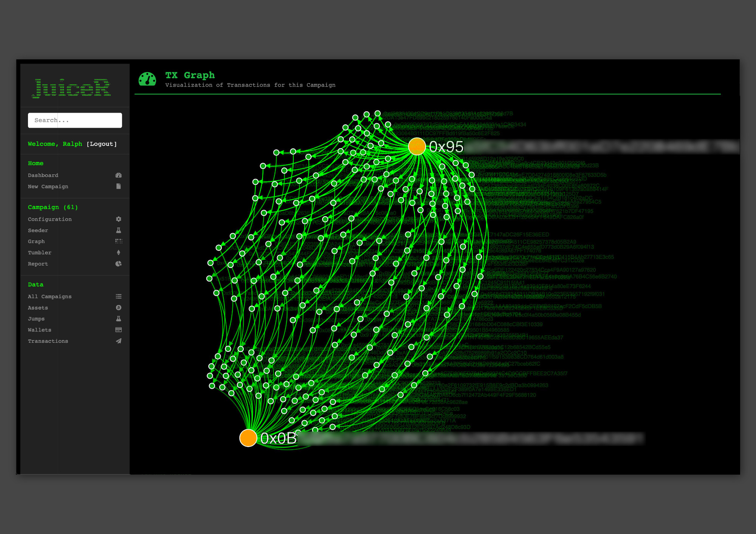Click the Assets coin icon
The width and height of the screenshot is (756, 534).
(x=118, y=308)
